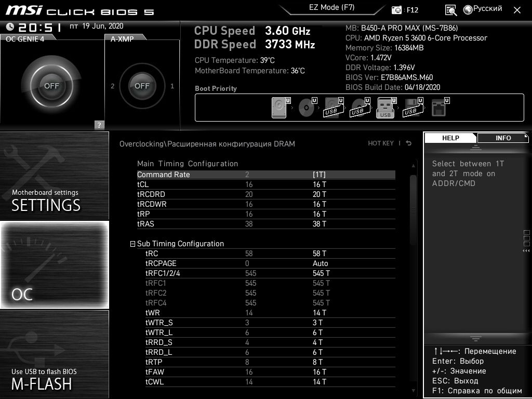The image size is (532, 399).
Task: Select the USB floppy boot device icon
Action: click(413, 108)
